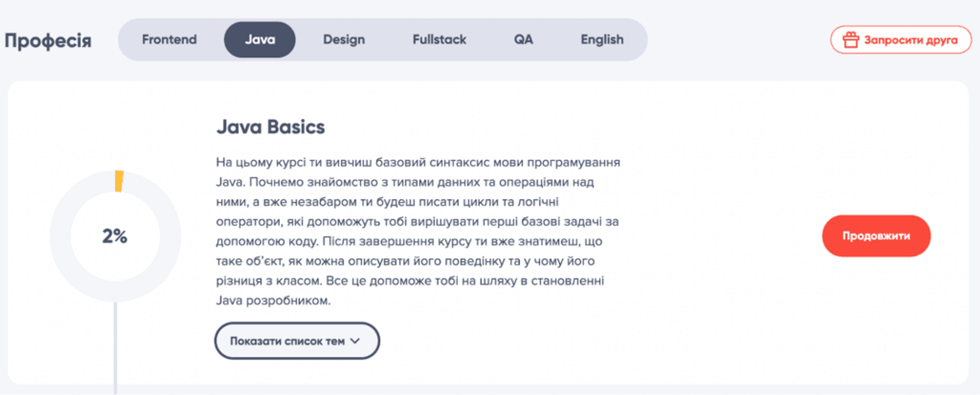This screenshot has height=395, width=980.
Task: Open the English tab
Action: 602,40
